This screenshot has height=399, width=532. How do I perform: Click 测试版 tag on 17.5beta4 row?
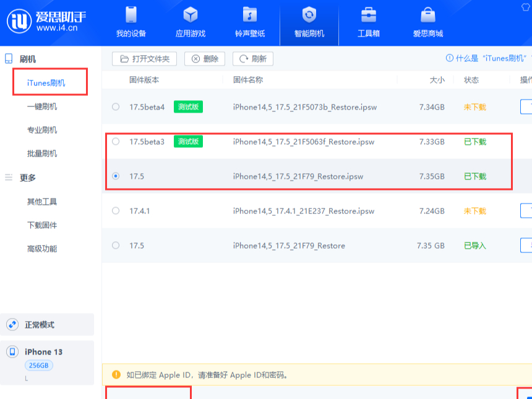click(x=188, y=107)
